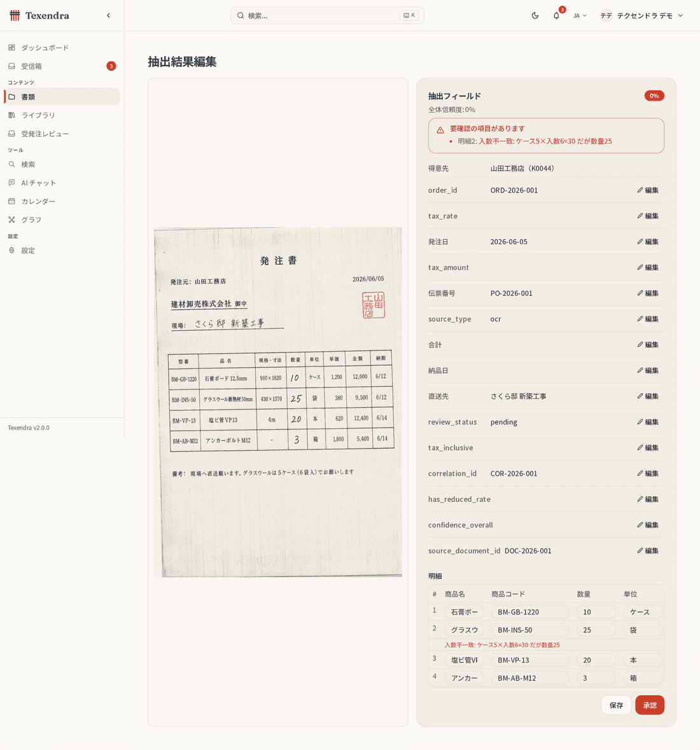Click the ORD-2026-001 order value
Screen dimensions: 700x750
(x=514, y=190)
